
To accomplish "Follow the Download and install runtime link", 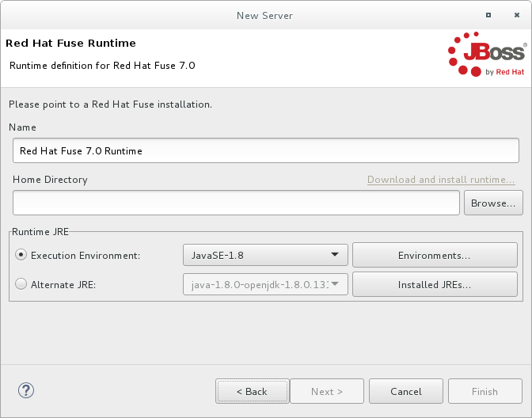I will (x=441, y=180).
